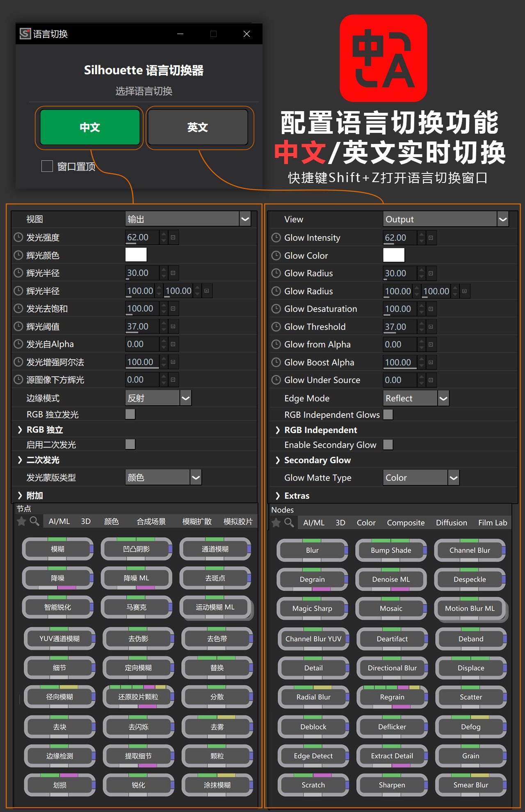Screen dimensions: 525x812
Task: Click the stopwatch icon beside Glow Threshold
Action: (276, 327)
